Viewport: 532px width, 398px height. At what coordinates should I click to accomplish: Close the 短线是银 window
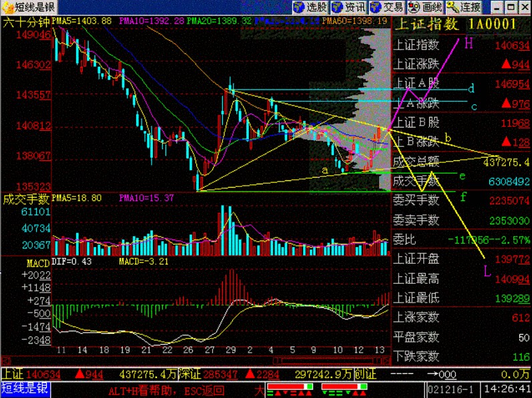[524, 7]
